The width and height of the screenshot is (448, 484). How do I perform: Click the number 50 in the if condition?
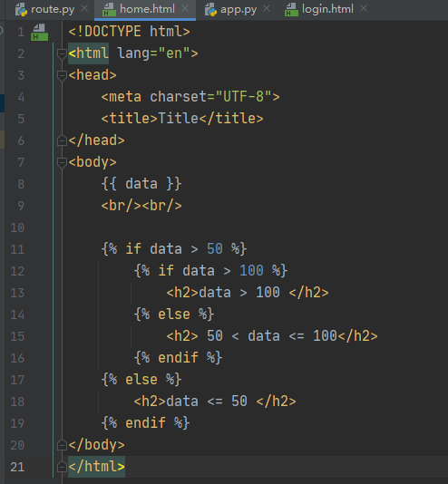click(215, 249)
